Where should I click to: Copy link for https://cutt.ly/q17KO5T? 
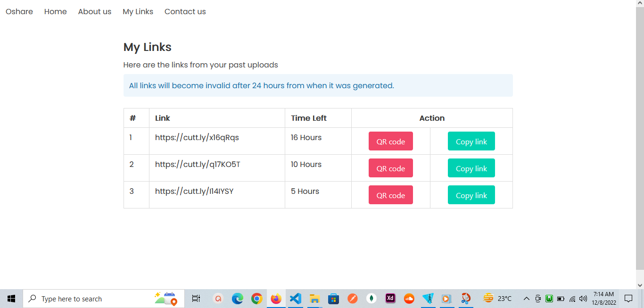(x=471, y=168)
